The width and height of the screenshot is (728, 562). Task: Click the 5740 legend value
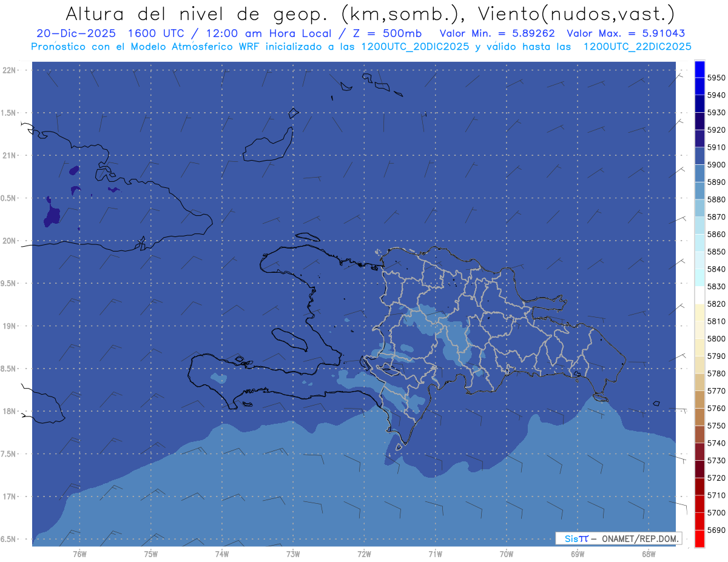(716, 443)
